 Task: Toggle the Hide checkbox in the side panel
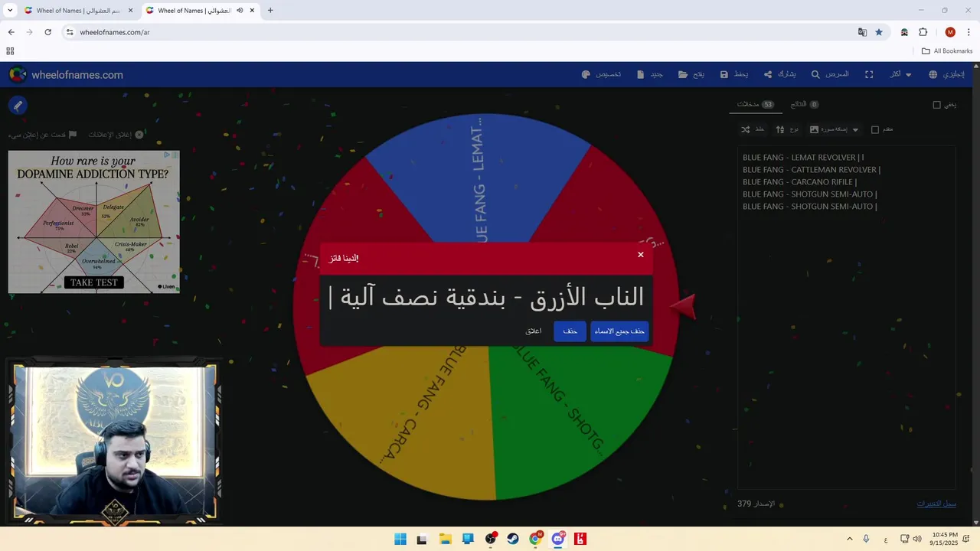click(936, 105)
